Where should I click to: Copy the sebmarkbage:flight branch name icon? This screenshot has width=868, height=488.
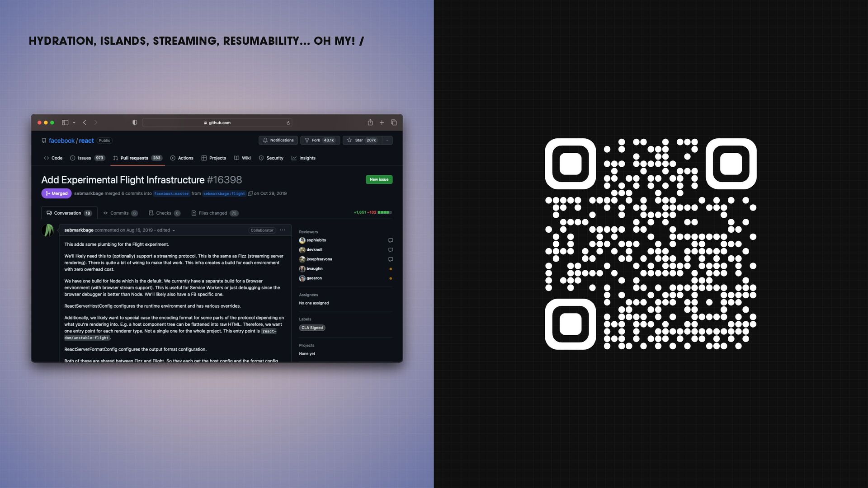pyautogui.click(x=250, y=193)
